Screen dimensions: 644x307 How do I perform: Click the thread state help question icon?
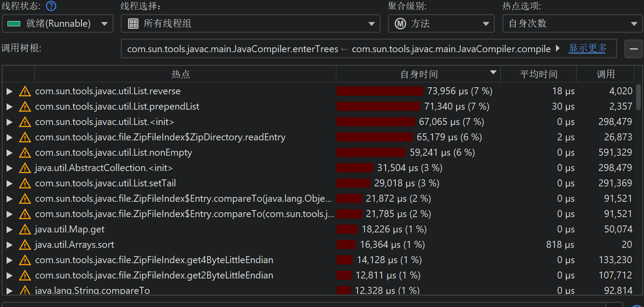pos(51,6)
